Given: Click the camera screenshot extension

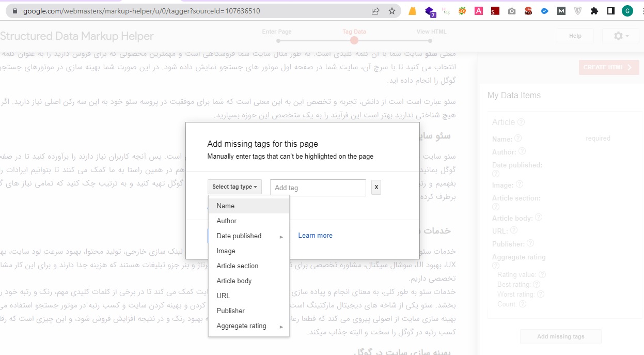Looking at the screenshot, I should pyautogui.click(x=512, y=11).
